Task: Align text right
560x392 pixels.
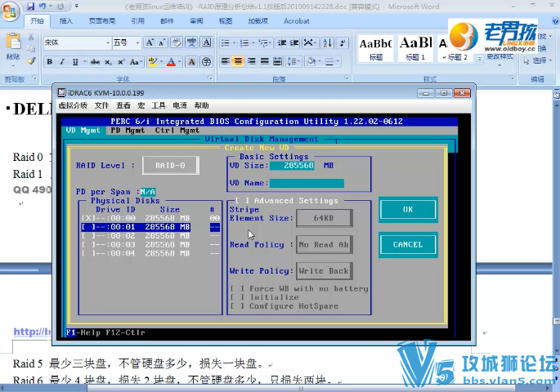Action: click(252, 62)
